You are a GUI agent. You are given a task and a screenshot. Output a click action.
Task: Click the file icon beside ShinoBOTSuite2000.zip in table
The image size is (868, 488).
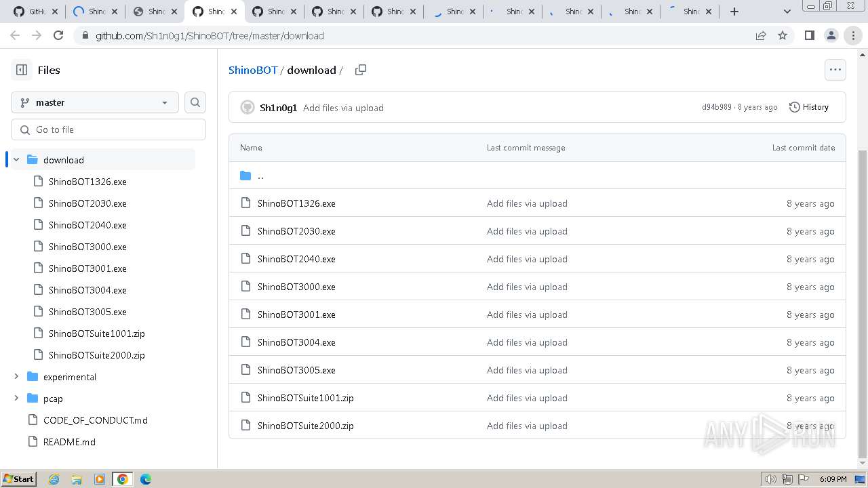[245, 426]
